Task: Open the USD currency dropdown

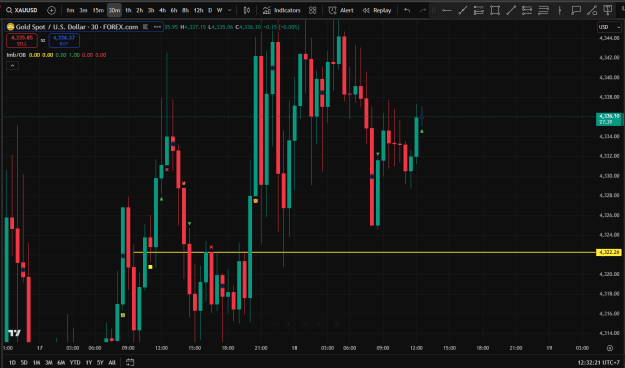Action: point(609,27)
